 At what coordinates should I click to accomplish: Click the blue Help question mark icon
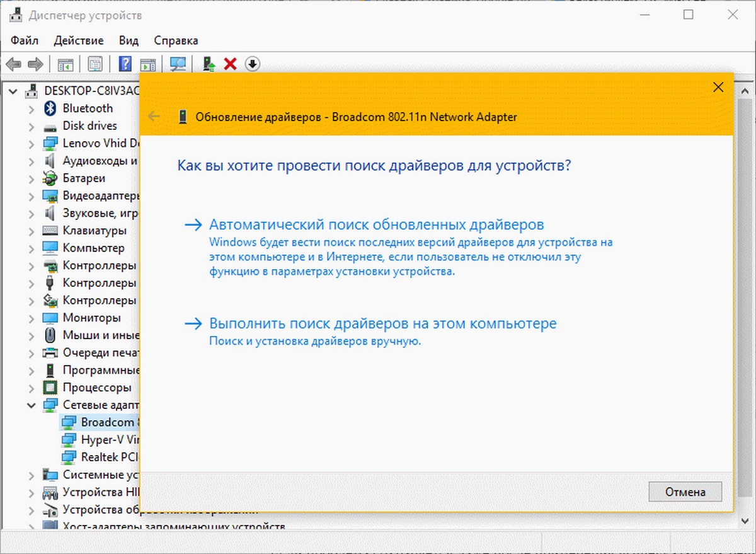point(125,64)
